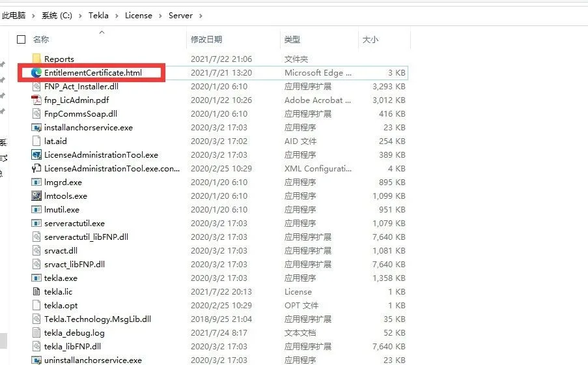Navigate to 此电脑 in the breadcrumb

click(x=14, y=16)
